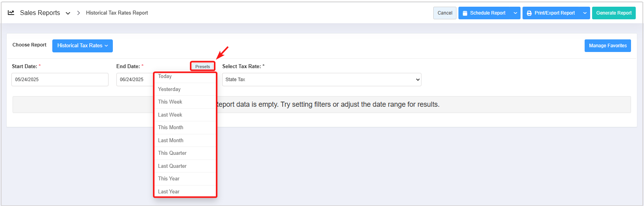Click the Start Date input field
This screenshot has width=644, height=206.
click(60, 80)
